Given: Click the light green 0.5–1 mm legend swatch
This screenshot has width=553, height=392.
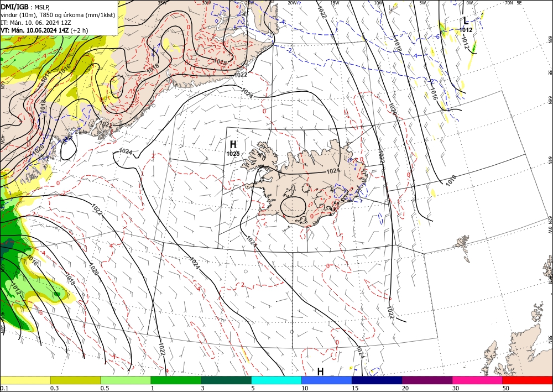Looking at the screenshot, I should pos(126,380).
